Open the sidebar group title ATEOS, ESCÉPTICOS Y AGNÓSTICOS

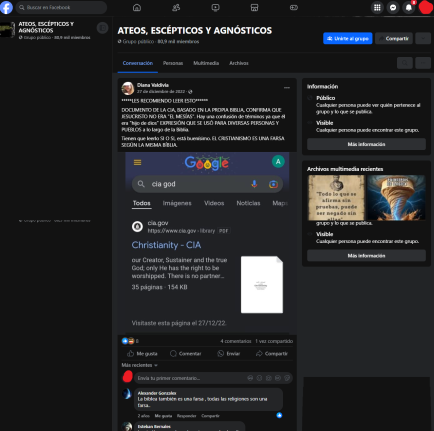(46, 27)
